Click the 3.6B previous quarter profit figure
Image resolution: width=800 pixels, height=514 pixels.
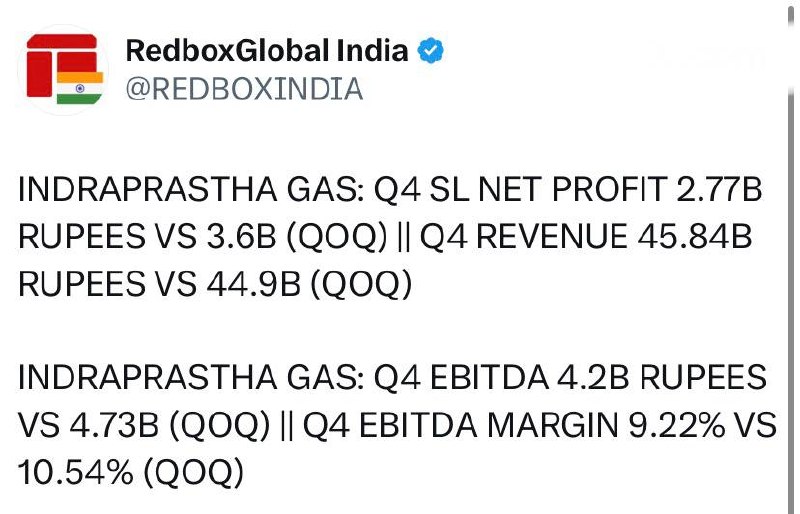tap(241, 236)
